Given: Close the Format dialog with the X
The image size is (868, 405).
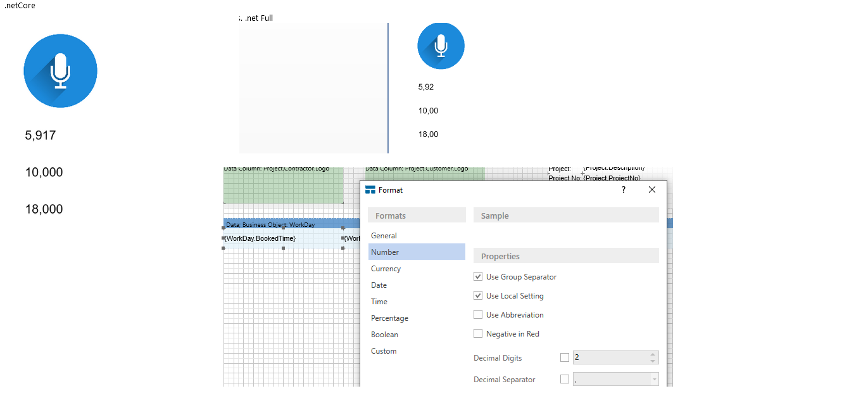Looking at the screenshot, I should click(x=651, y=190).
